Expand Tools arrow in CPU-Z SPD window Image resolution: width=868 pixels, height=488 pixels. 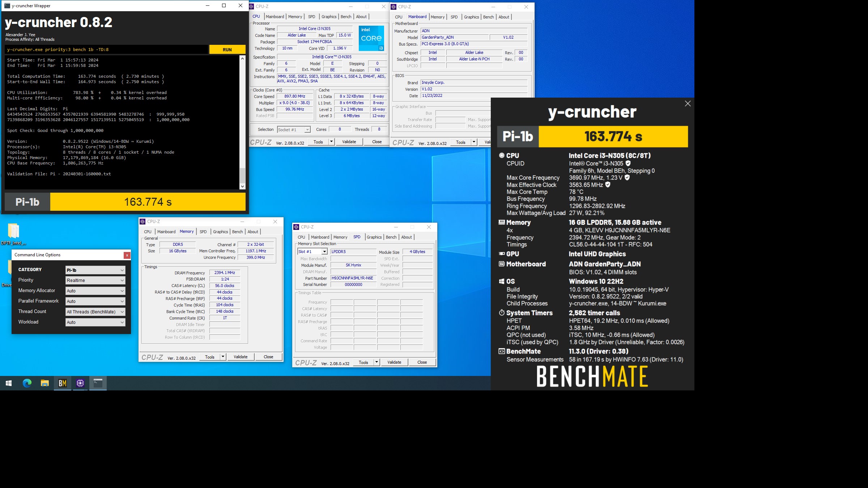click(x=376, y=362)
